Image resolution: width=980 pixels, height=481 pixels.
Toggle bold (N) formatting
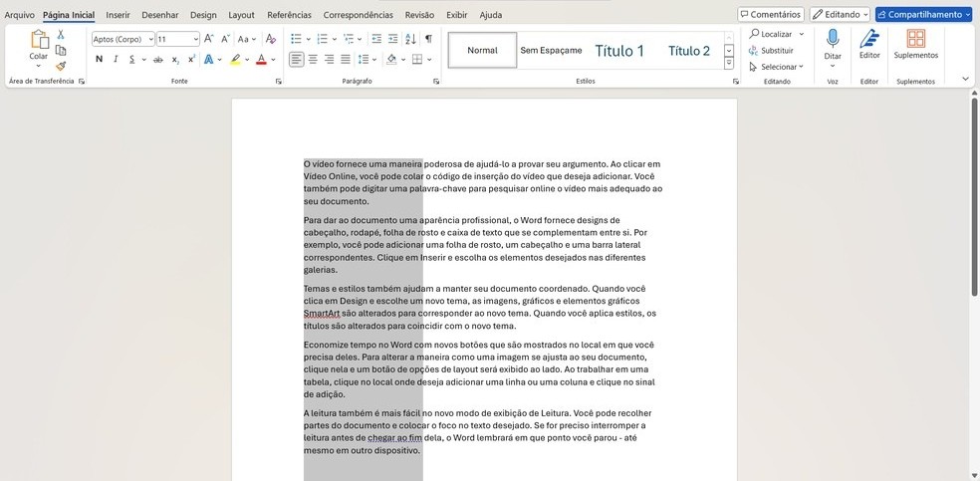pyautogui.click(x=99, y=60)
